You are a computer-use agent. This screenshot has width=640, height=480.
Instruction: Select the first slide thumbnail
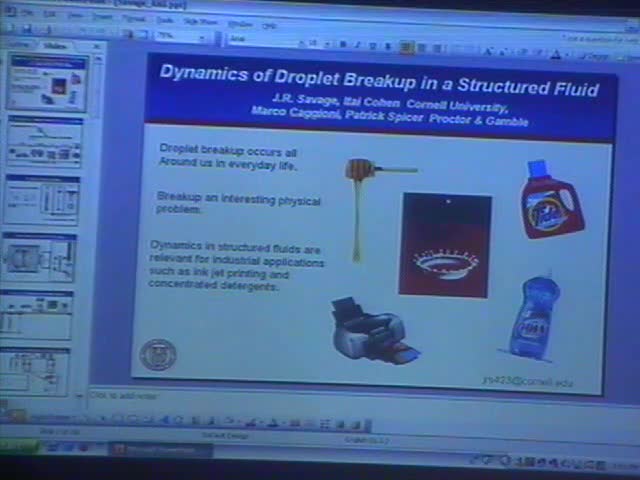point(48,83)
